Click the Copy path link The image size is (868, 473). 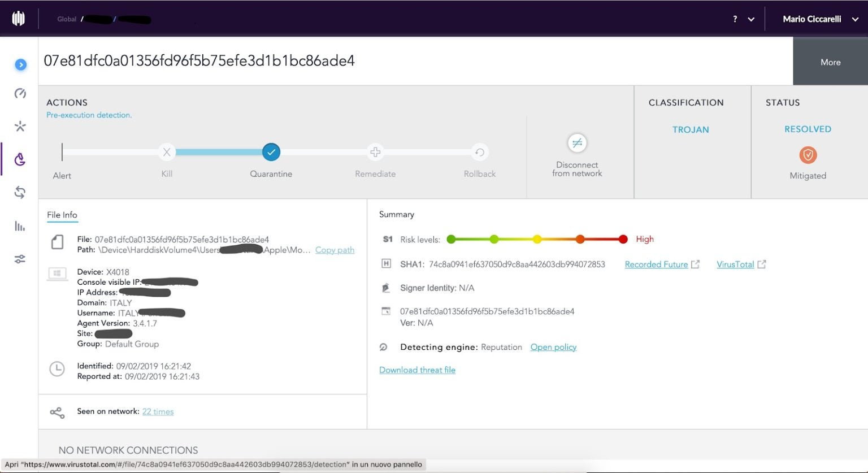pos(335,250)
